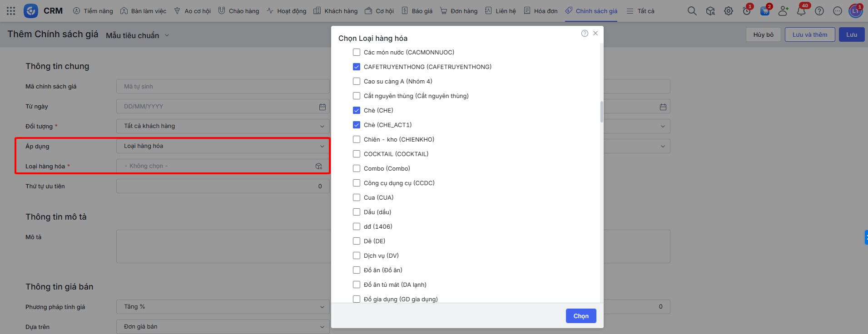Open the Báo giá menu item
This screenshot has height=334, width=868.
click(x=417, y=11)
